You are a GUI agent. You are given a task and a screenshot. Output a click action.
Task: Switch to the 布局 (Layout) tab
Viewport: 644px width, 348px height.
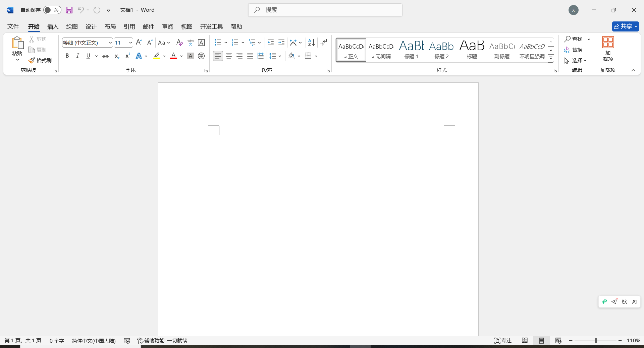pyautogui.click(x=110, y=26)
